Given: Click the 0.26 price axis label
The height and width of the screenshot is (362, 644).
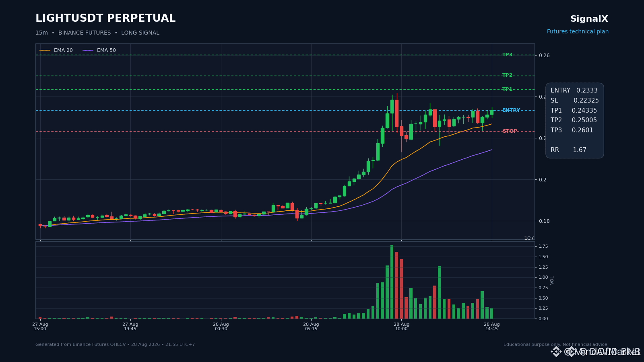Looking at the screenshot, I should pyautogui.click(x=544, y=56).
